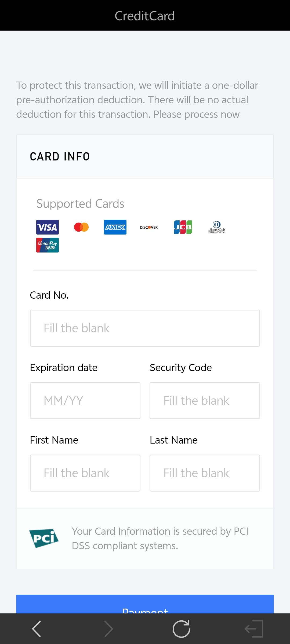Tap the Mastercard logo
Image resolution: width=290 pixels, height=644 pixels.
click(81, 227)
